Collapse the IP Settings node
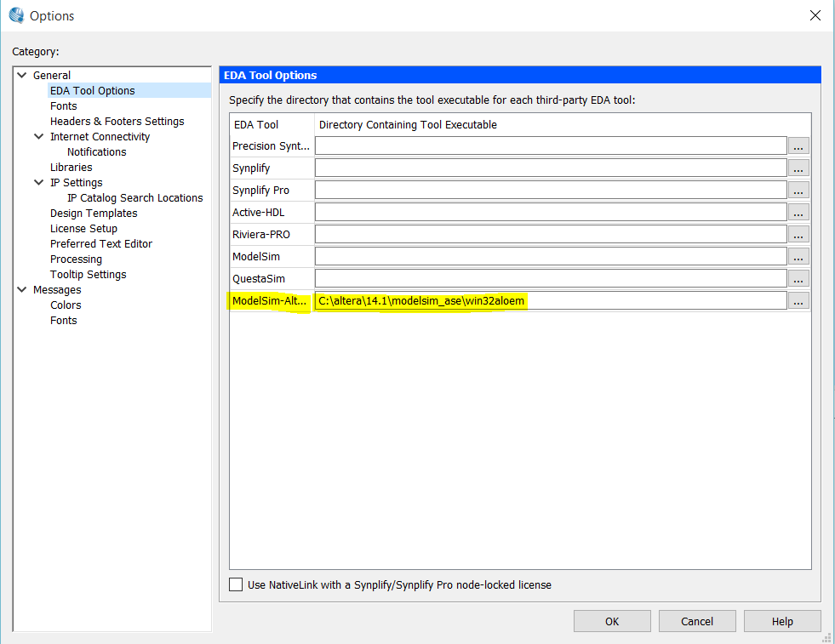 pyautogui.click(x=39, y=182)
